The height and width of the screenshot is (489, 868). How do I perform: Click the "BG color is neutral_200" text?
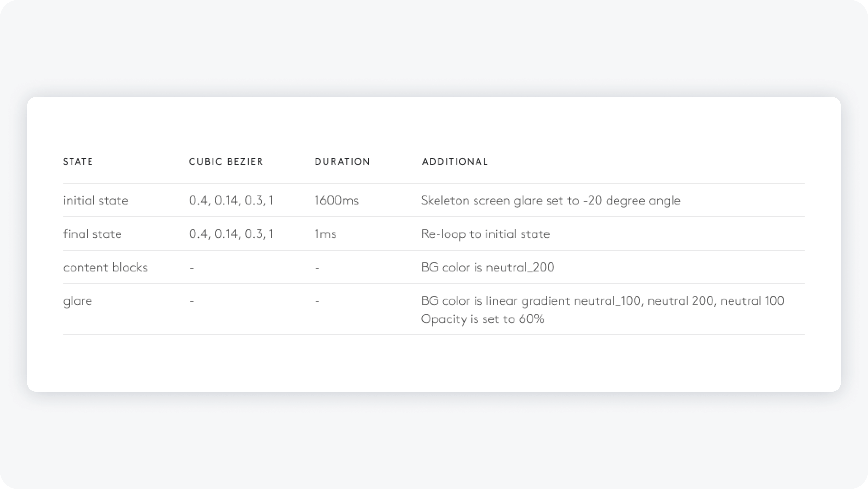point(488,267)
